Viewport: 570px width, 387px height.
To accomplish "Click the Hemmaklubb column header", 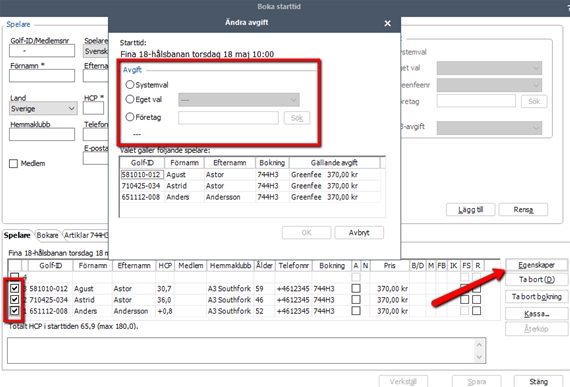I will point(230,266).
